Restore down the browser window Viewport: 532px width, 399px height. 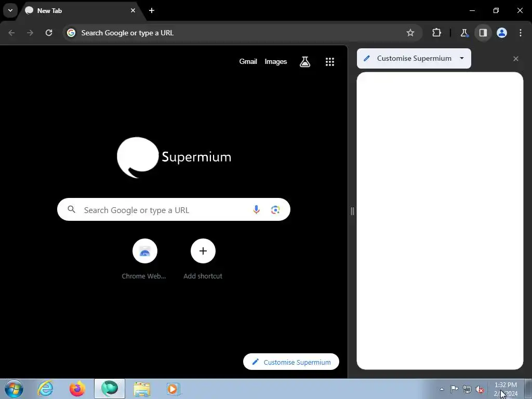click(x=496, y=10)
